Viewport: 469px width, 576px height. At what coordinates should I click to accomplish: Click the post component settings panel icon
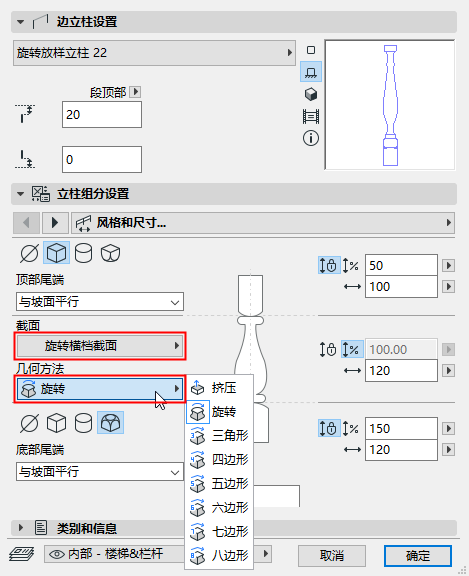[x=40, y=194]
